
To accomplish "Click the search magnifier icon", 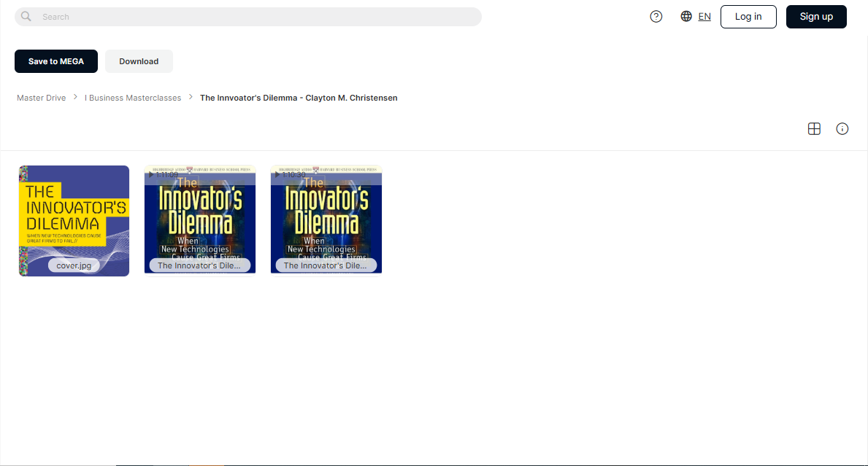I will click(x=26, y=17).
